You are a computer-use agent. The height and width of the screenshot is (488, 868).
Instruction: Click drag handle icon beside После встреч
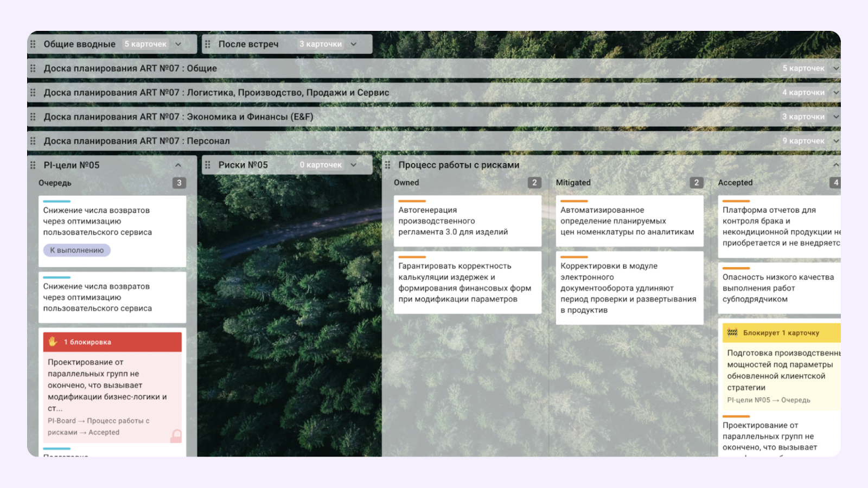tap(208, 44)
